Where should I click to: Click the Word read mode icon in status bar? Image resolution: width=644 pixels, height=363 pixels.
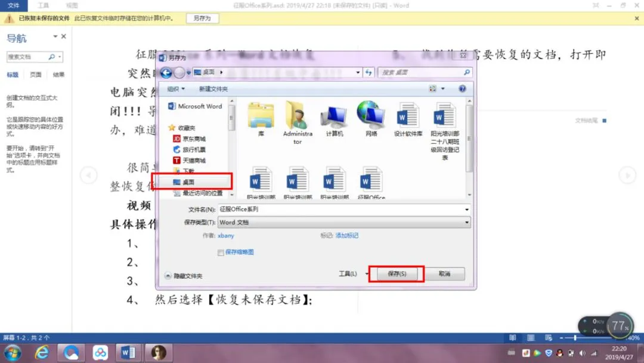point(513,337)
